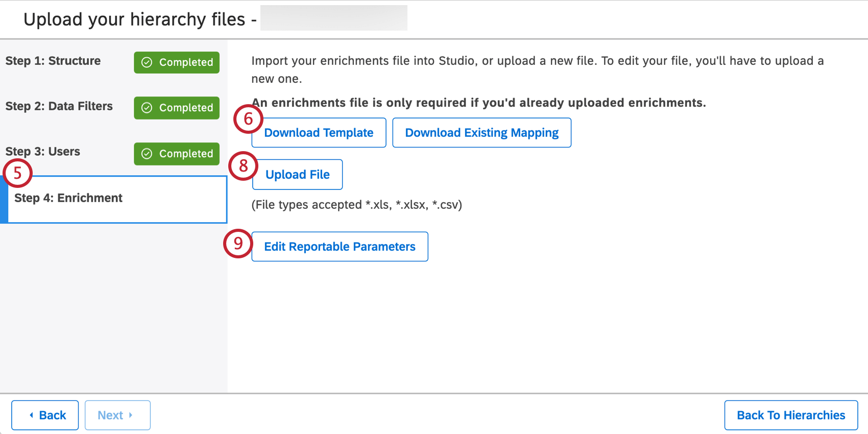Go back using the Back button
868x434 pixels.
pos(45,415)
